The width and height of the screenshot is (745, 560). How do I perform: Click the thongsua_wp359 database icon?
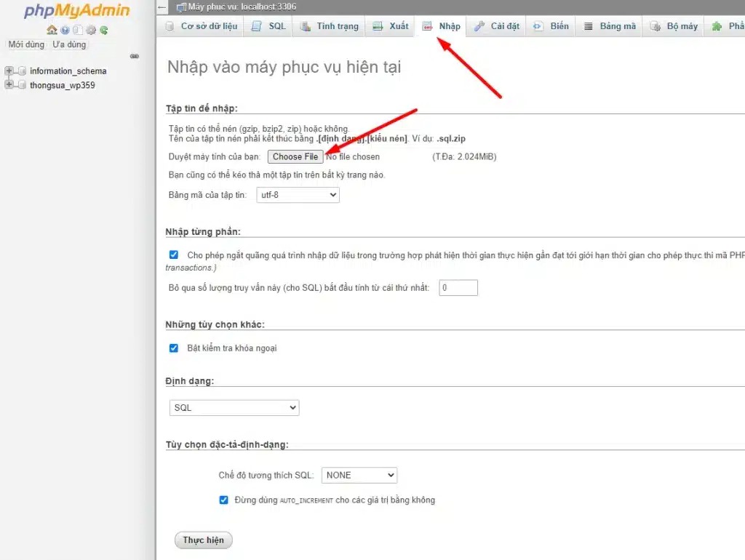[x=22, y=85]
